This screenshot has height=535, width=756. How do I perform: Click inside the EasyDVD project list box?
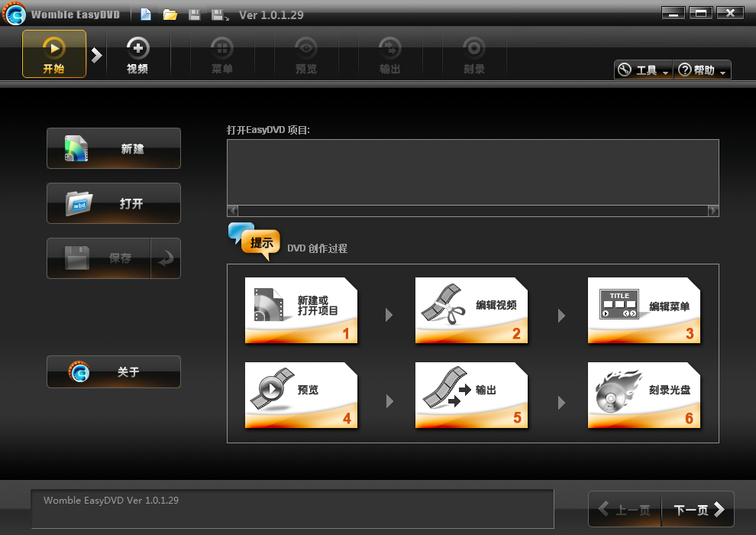tap(473, 172)
